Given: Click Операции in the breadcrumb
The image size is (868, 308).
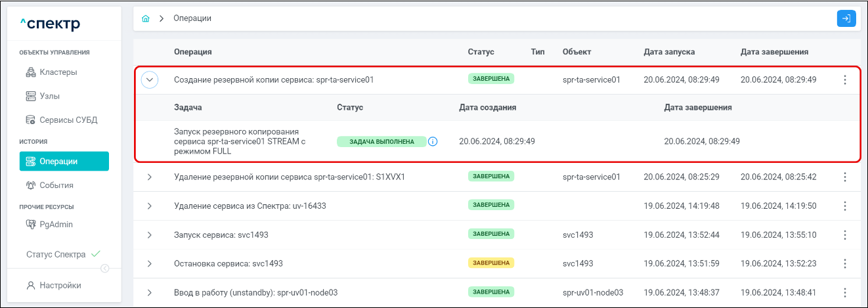Looking at the screenshot, I should tap(192, 18).
